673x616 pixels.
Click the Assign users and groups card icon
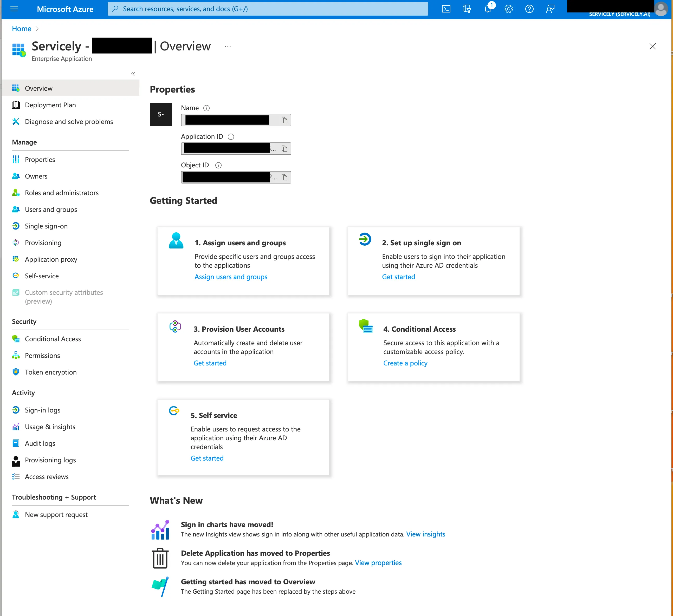coord(176,240)
